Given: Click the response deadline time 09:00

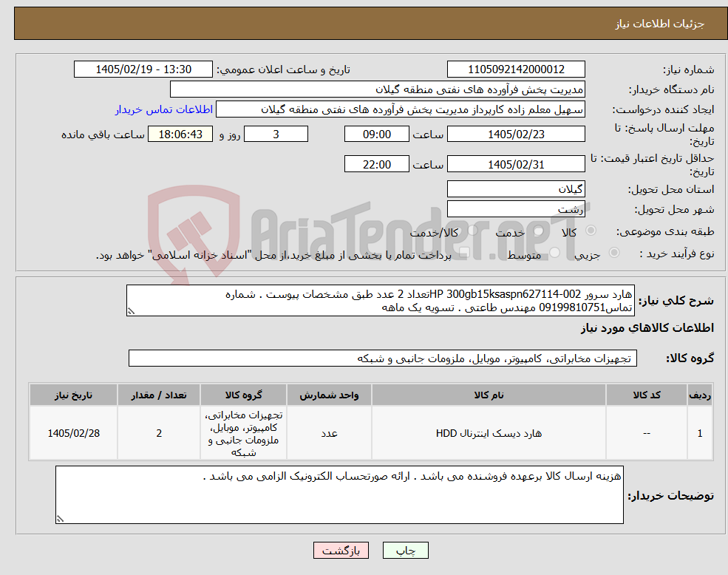Looking at the screenshot, I should (x=376, y=135).
